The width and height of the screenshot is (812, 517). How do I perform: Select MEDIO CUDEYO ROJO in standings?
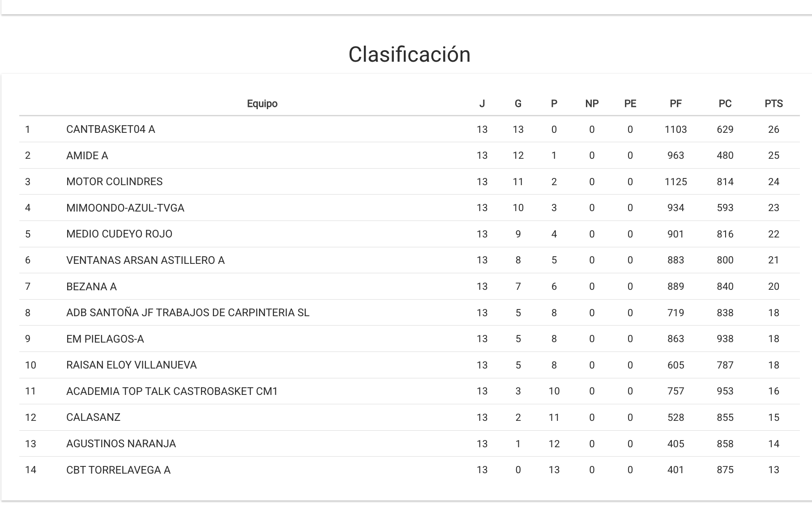click(119, 234)
